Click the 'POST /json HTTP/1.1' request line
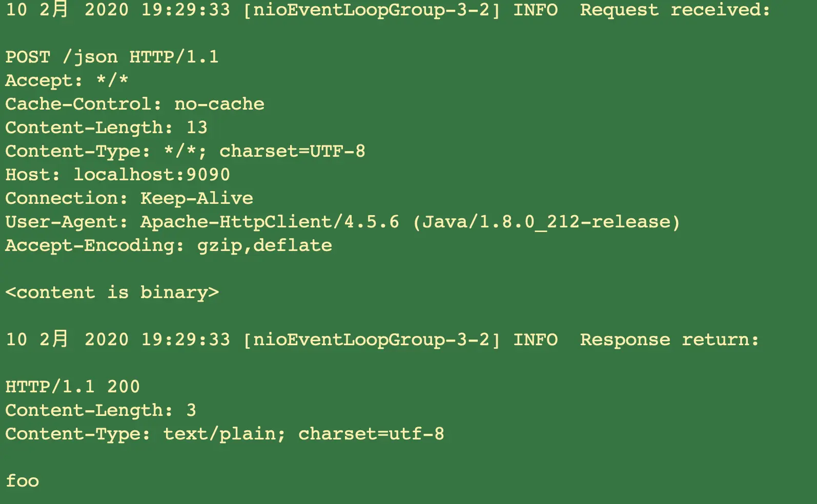 (x=112, y=57)
